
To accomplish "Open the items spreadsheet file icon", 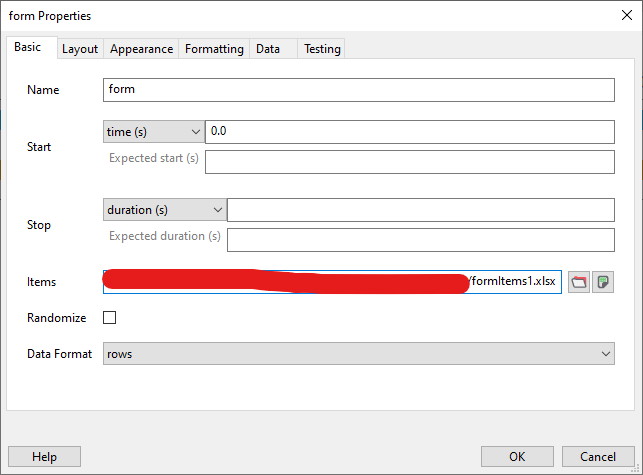I will (x=602, y=282).
